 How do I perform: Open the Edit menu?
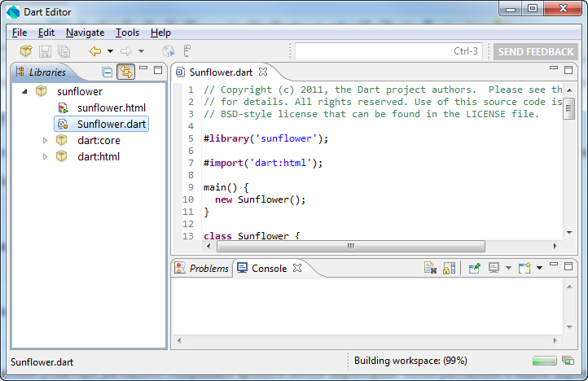46,33
